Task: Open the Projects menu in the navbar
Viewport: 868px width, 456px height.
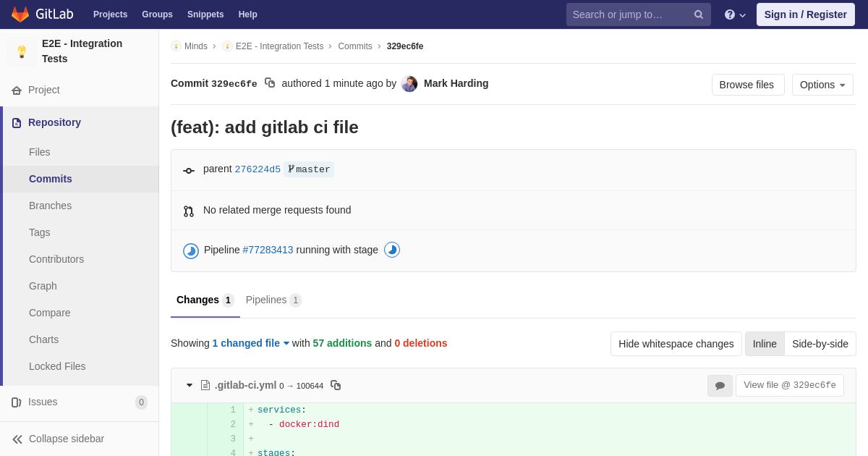Action: [110, 14]
